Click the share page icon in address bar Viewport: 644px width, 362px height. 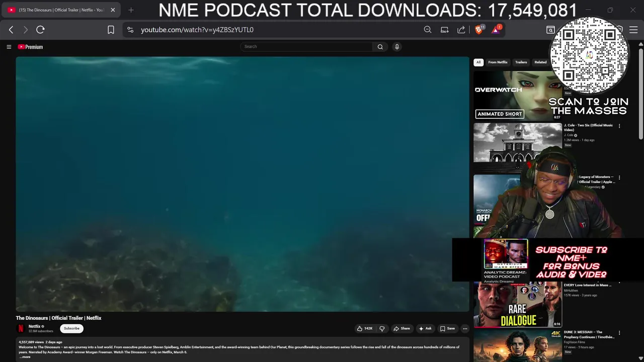pyautogui.click(x=461, y=30)
